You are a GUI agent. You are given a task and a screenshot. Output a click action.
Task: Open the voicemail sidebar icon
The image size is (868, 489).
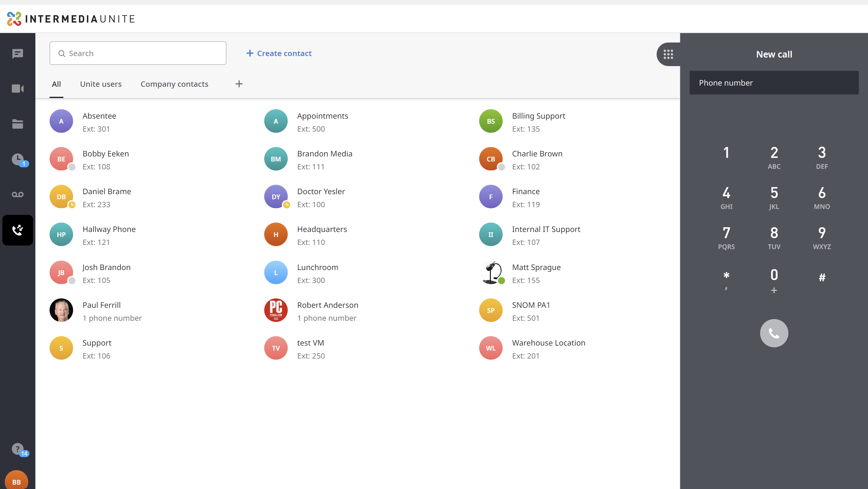tap(17, 194)
